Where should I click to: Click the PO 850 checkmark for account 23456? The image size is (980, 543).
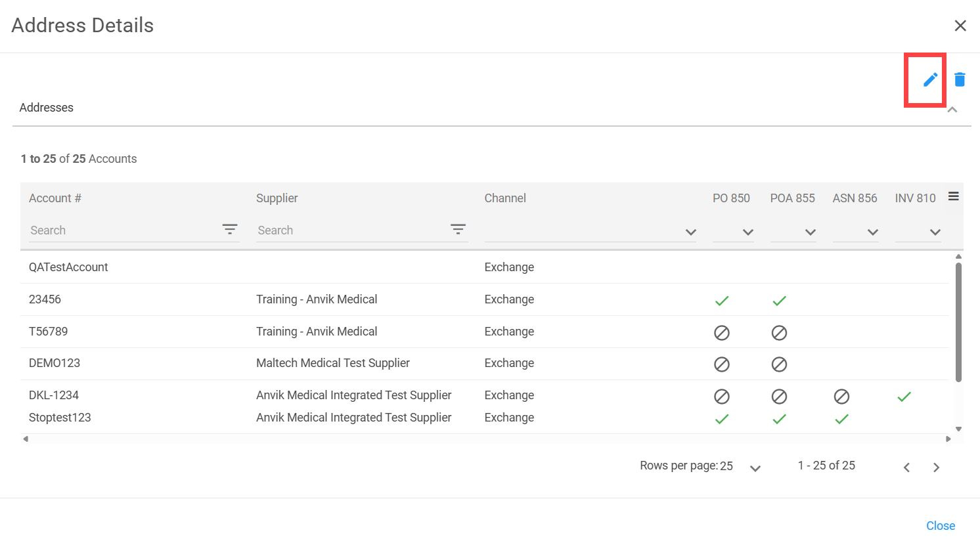tap(722, 301)
